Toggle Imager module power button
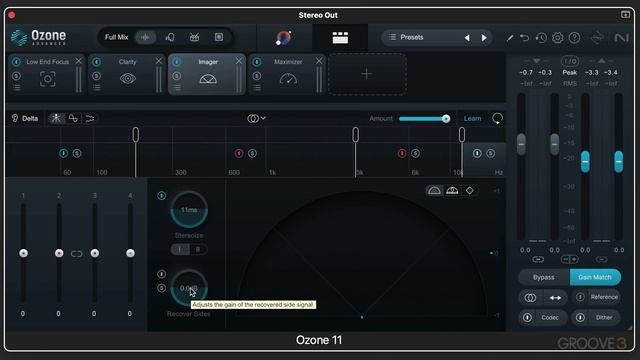 [x=177, y=62]
